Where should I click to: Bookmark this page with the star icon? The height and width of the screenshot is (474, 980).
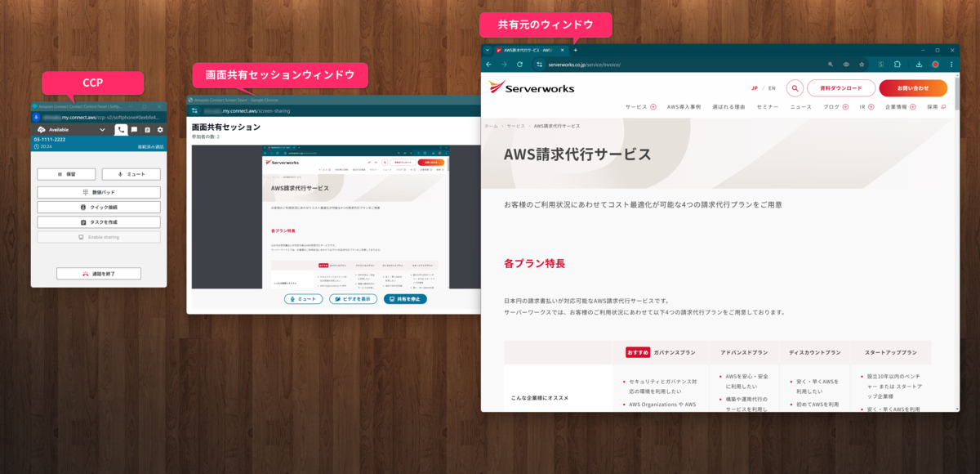[x=862, y=64]
